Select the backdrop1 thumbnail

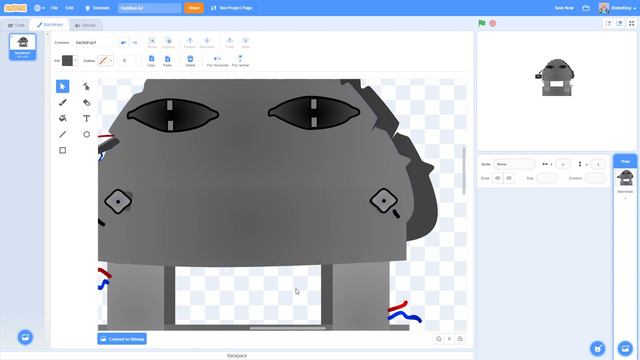[23, 47]
